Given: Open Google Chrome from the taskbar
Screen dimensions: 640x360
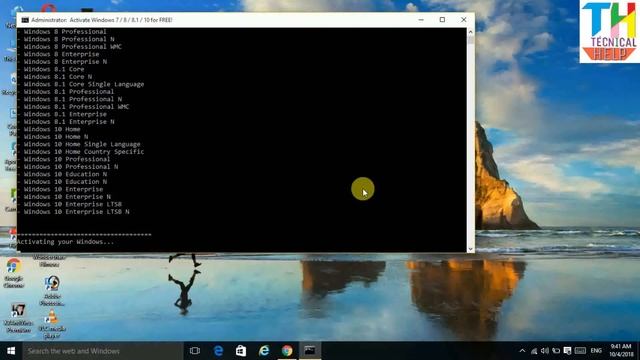Looking at the screenshot, I should [287, 351].
